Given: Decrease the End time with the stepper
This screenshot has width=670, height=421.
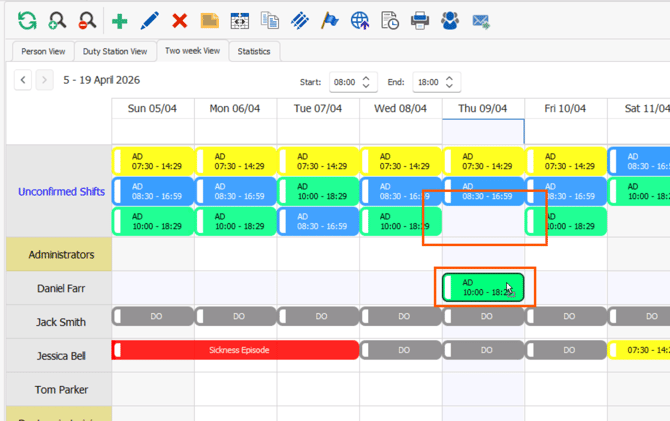Looking at the screenshot, I should [450, 87].
